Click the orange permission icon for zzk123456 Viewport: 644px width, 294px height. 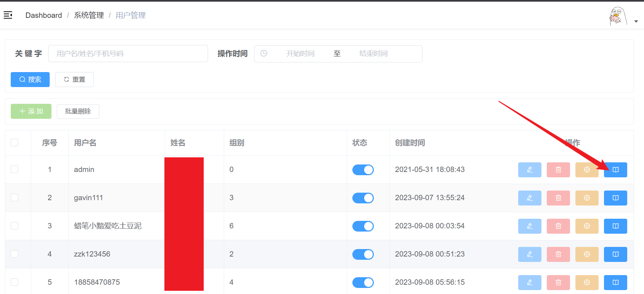[x=586, y=254]
